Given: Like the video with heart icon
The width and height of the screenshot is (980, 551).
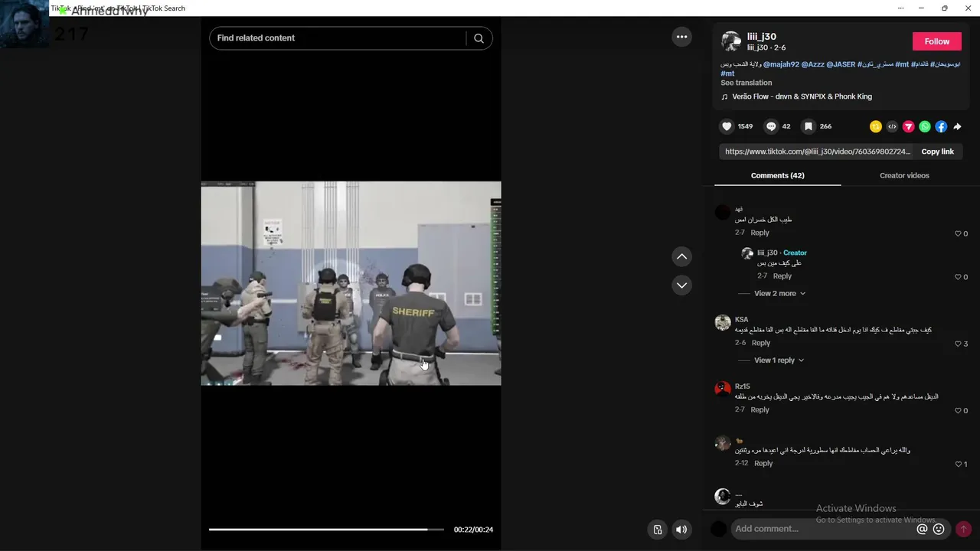Looking at the screenshot, I should click(x=727, y=126).
